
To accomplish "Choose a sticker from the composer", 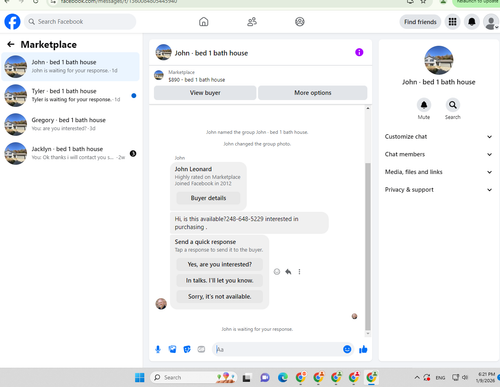I will click(187, 349).
